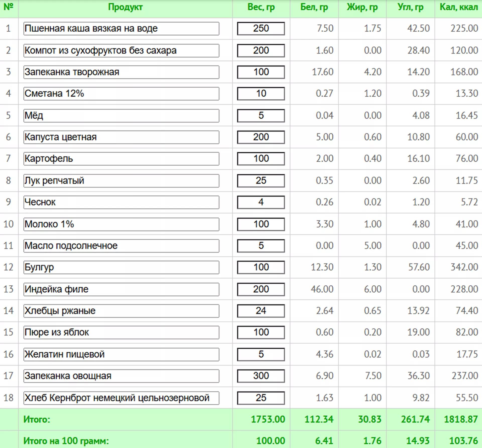The image size is (482, 448).
Task: Click weight input for Сметана 12%
Action: pyautogui.click(x=261, y=94)
